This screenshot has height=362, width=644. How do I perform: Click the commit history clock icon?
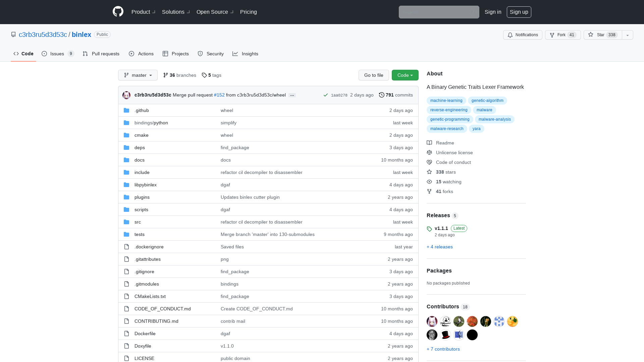(x=382, y=95)
